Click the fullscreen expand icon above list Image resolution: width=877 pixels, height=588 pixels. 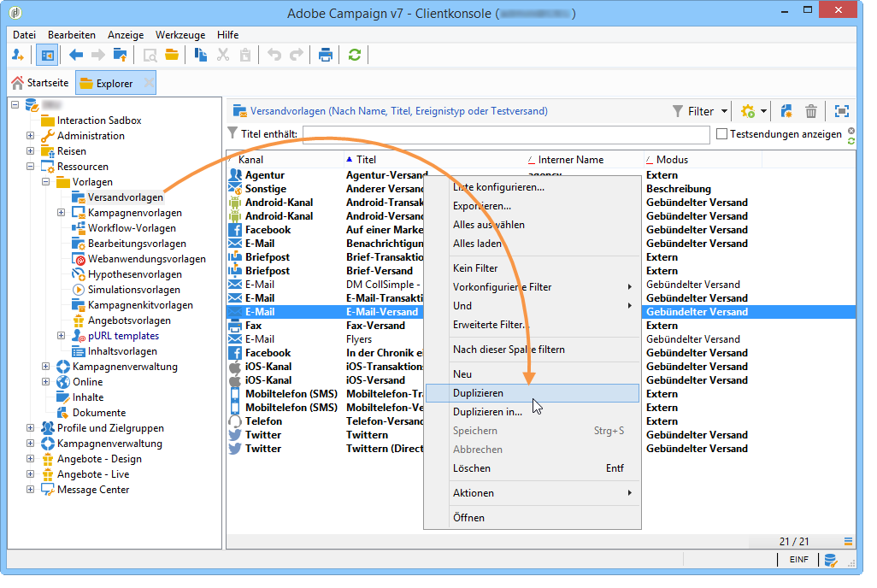842,111
